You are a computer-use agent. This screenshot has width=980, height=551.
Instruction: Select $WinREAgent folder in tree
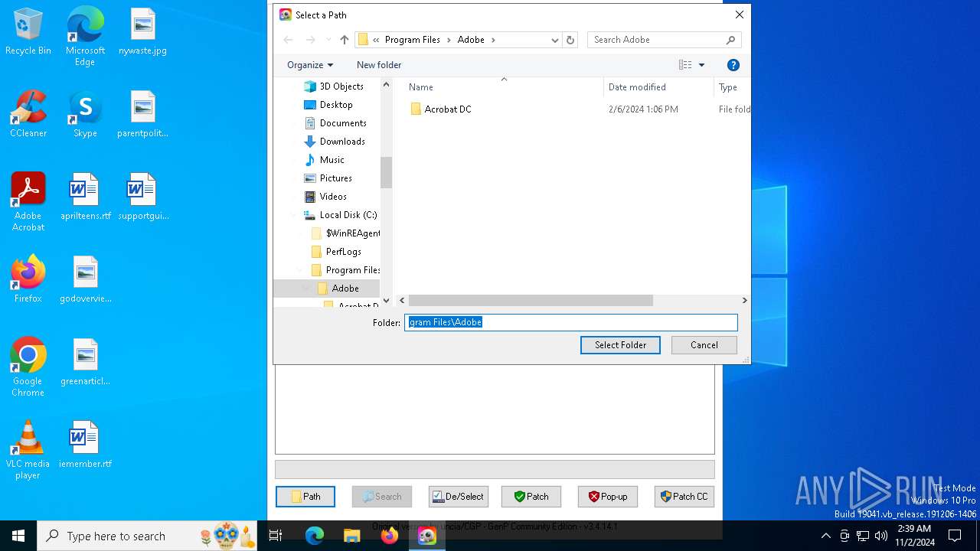[345, 233]
